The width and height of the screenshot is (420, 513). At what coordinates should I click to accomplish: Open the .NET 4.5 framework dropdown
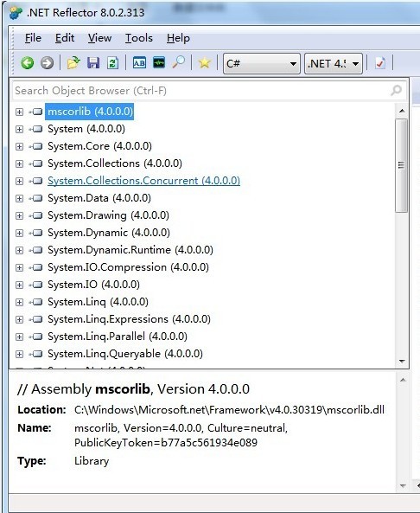(x=334, y=63)
